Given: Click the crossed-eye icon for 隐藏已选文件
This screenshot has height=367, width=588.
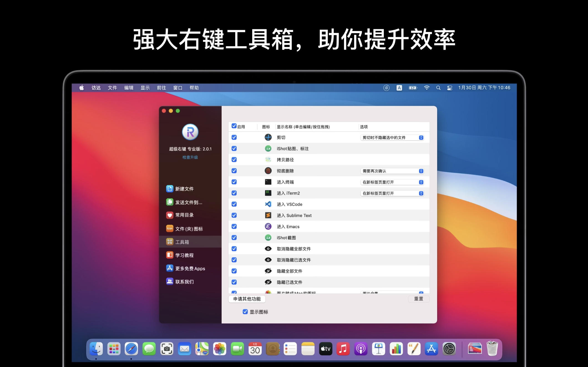Looking at the screenshot, I should tap(268, 282).
